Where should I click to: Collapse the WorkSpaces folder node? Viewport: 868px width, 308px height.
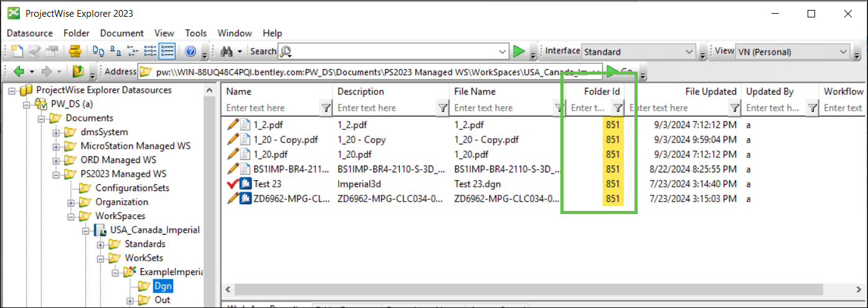coord(70,216)
